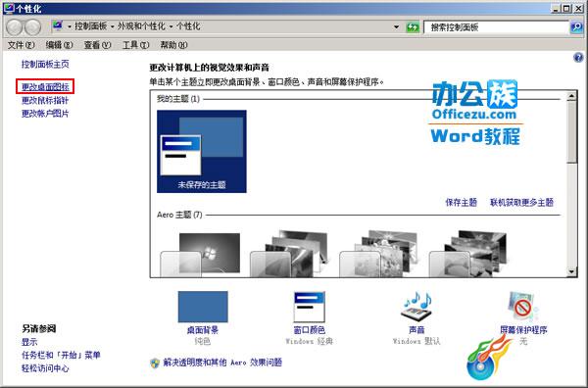The width and height of the screenshot is (588, 388).
Task: Click the back navigation arrow button
Action: coord(15,27)
